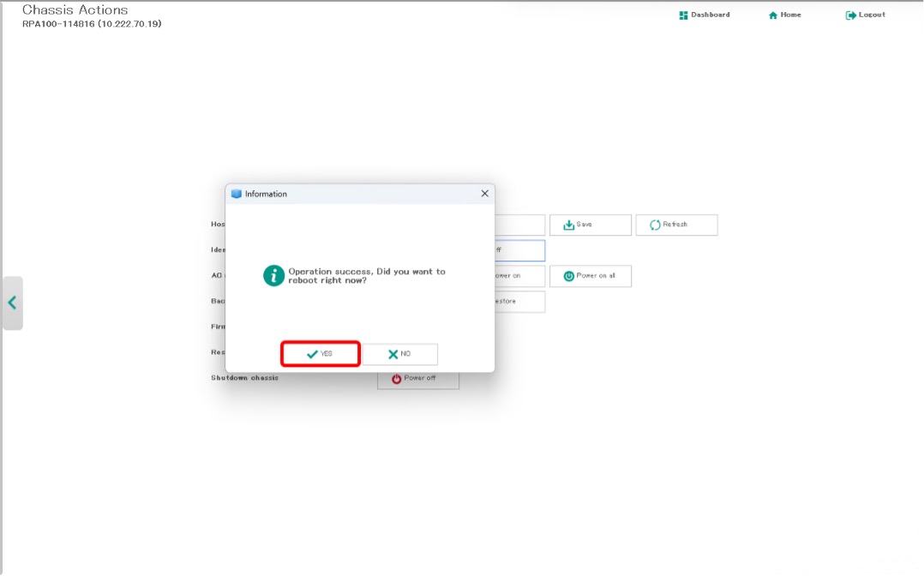Close the Information dialog
The image size is (924, 576).
[x=484, y=194]
